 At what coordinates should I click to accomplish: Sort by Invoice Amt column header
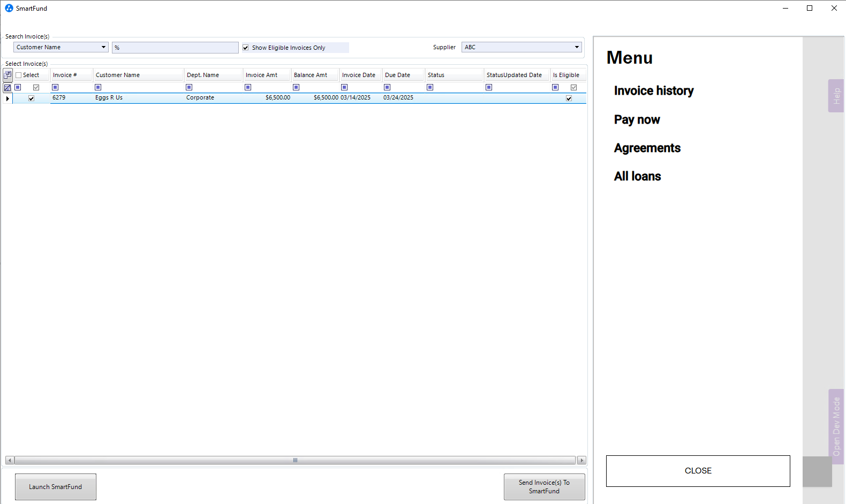pos(267,75)
